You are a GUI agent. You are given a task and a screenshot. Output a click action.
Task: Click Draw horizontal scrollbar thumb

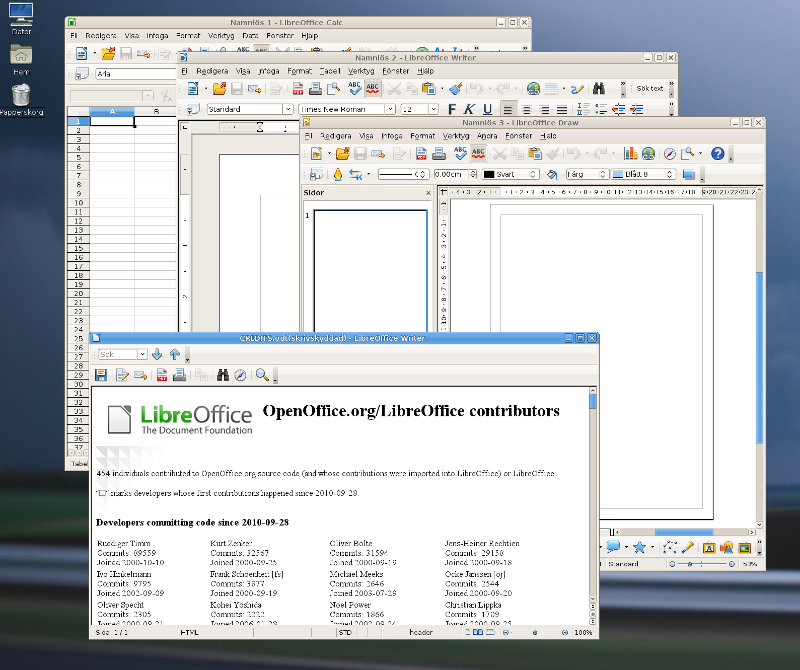point(684,532)
